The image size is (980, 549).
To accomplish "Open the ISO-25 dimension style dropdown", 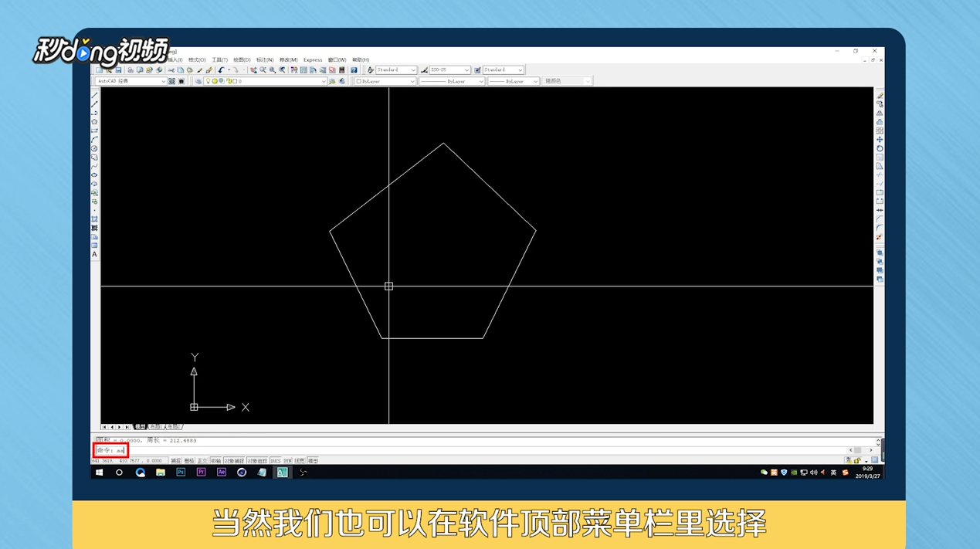I will click(x=449, y=70).
